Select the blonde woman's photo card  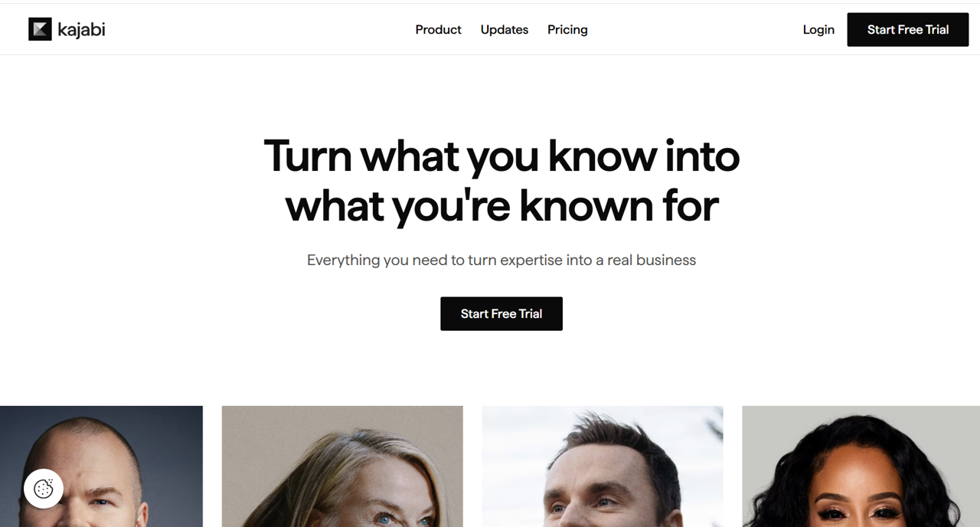click(342, 466)
